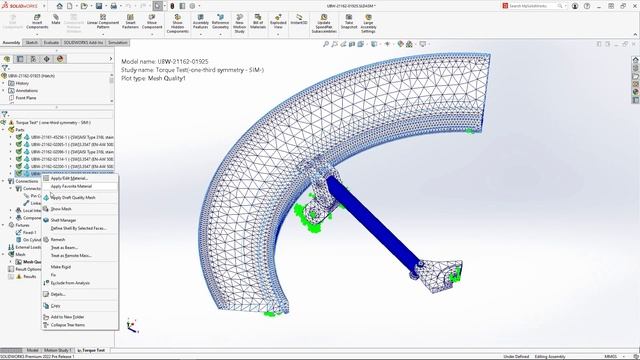Open Shell Manager from the context menu

coord(80,220)
